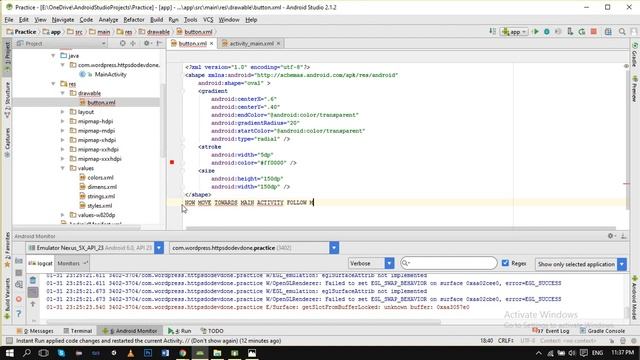Toggle the breakpoint marker in the editor gutter
The height and width of the screenshot is (360, 640).
172,162
